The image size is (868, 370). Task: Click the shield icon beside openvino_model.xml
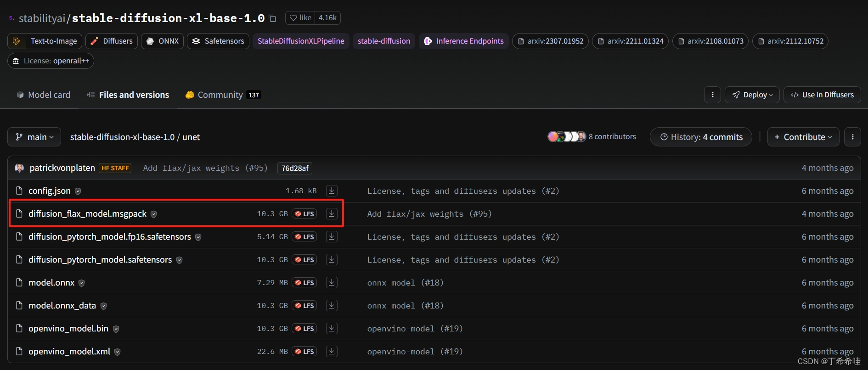coord(118,352)
